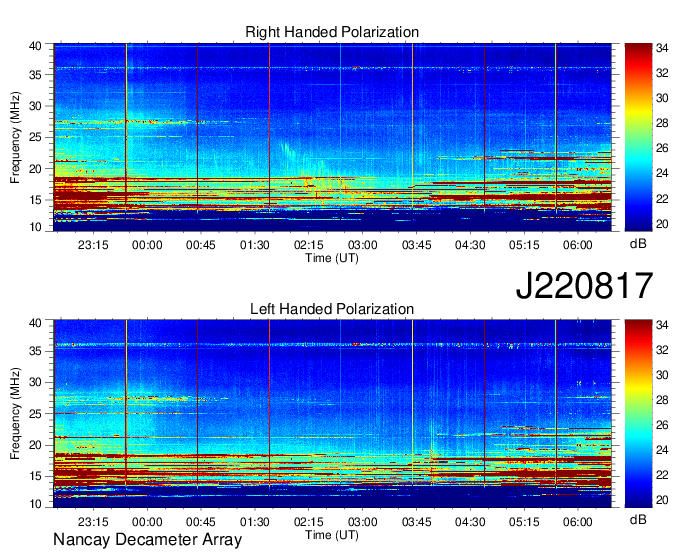Click the 20 MHz tick on right-handed plot

pos(35,169)
